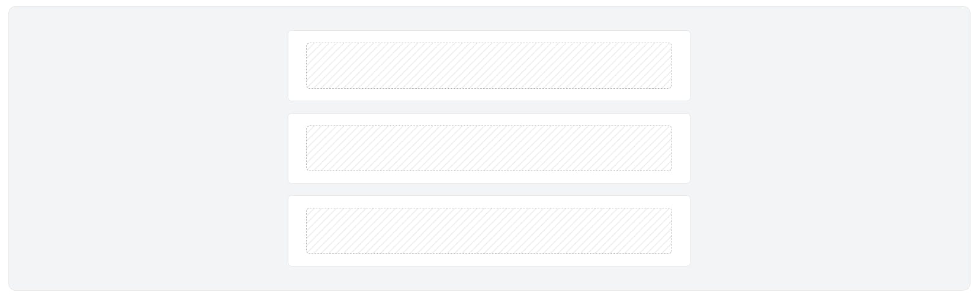This screenshot has width=980, height=296.
Task: Click the bottom hatched placeholder area
Action: [x=489, y=231]
